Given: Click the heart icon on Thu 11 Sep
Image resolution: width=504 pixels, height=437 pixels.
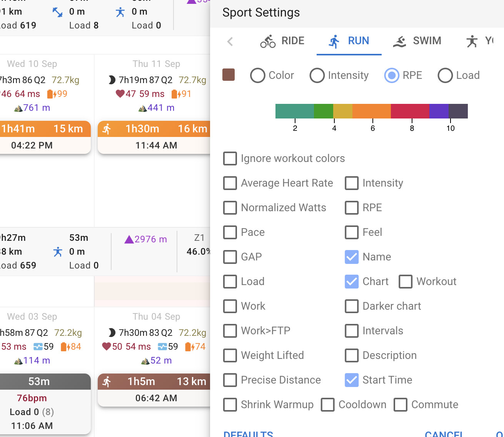Looking at the screenshot, I should (120, 93).
